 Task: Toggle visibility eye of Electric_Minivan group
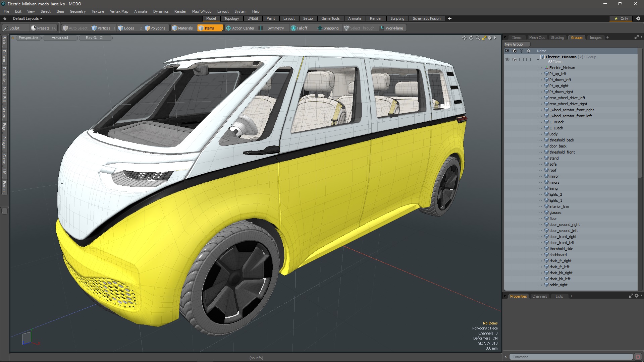[x=507, y=59]
